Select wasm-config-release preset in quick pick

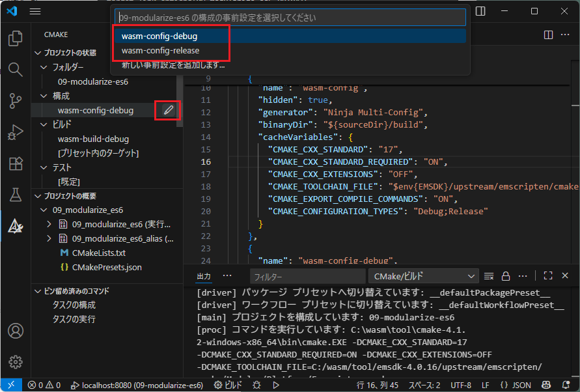click(290, 50)
